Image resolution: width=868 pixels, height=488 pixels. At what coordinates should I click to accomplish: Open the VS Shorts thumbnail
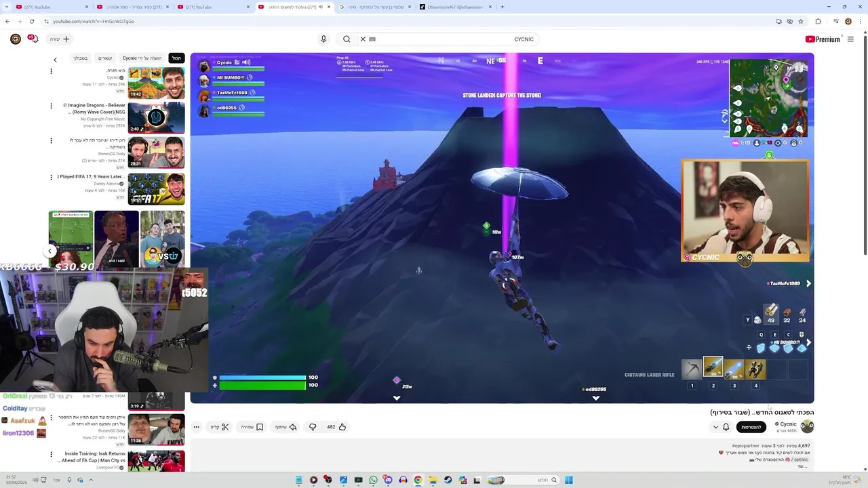coord(163,239)
